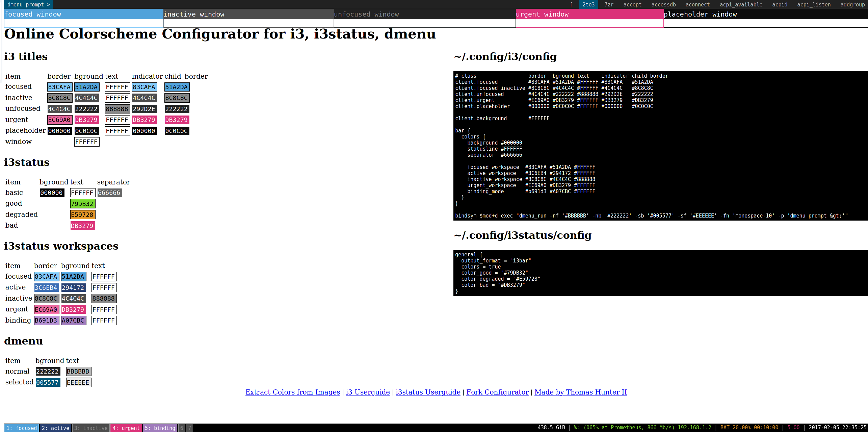
Task: Follow the Fork Configurator link
Action: 497,392
